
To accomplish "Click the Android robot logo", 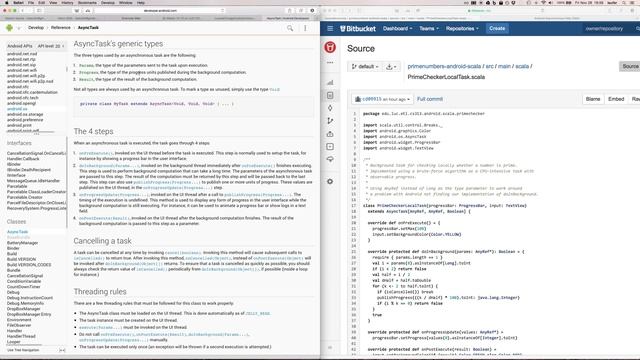I will (9, 28).
